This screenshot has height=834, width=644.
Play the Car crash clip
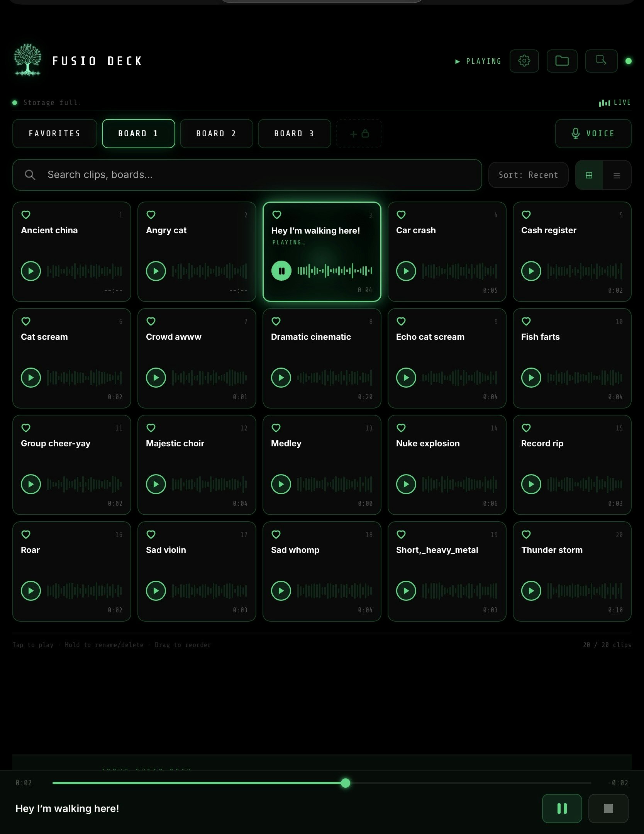pyautogui.click(x=406, y=271)
